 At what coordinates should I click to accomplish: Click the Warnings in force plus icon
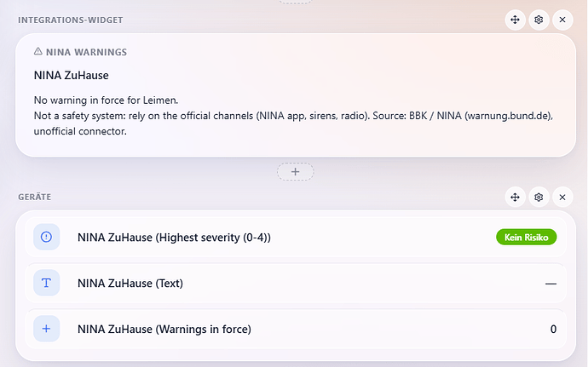(47, 329)
